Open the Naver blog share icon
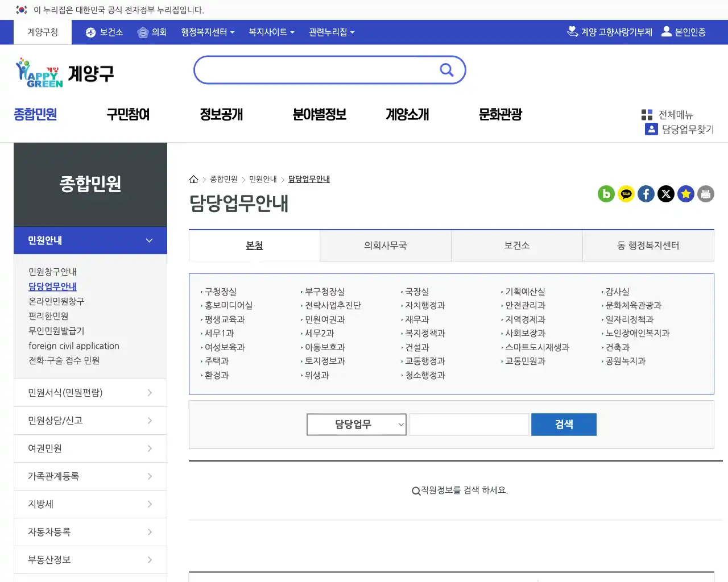Image resolution: width=728 pixels, height=582 pixels. [606, 194]
